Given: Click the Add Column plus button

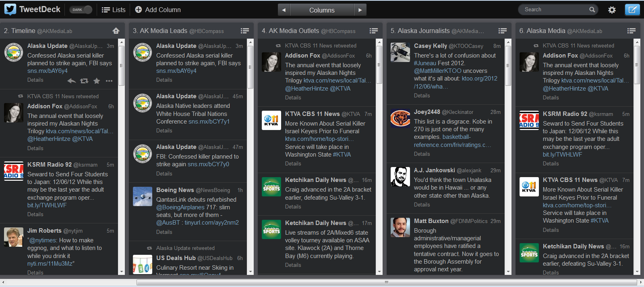Looking at the screenshot, I should pos(139,10).
